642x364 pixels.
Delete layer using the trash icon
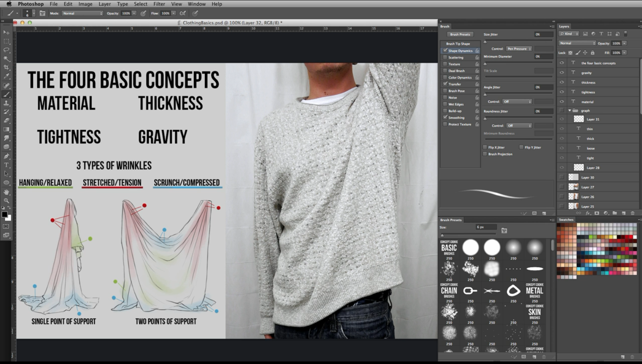click(x=633, y=213)
